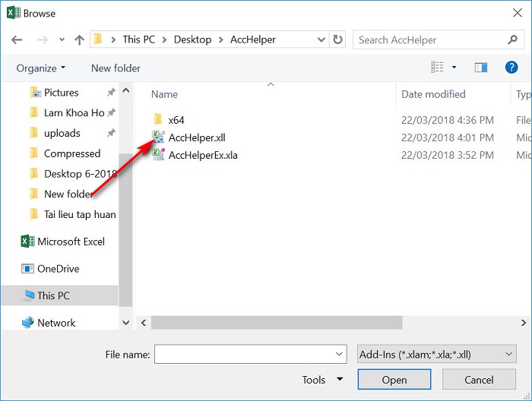Click the Back navigation arrow
The image size is (532, 401).
(x=17, y=39)
